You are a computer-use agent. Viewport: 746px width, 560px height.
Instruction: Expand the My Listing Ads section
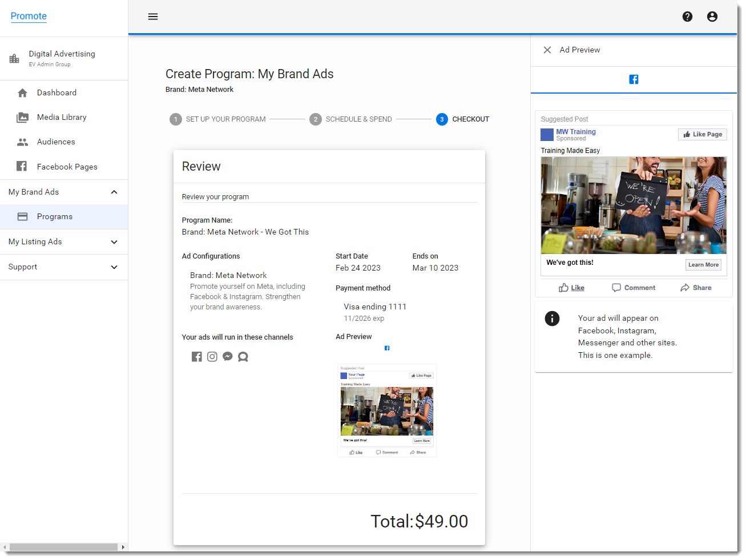coord(114,242)
